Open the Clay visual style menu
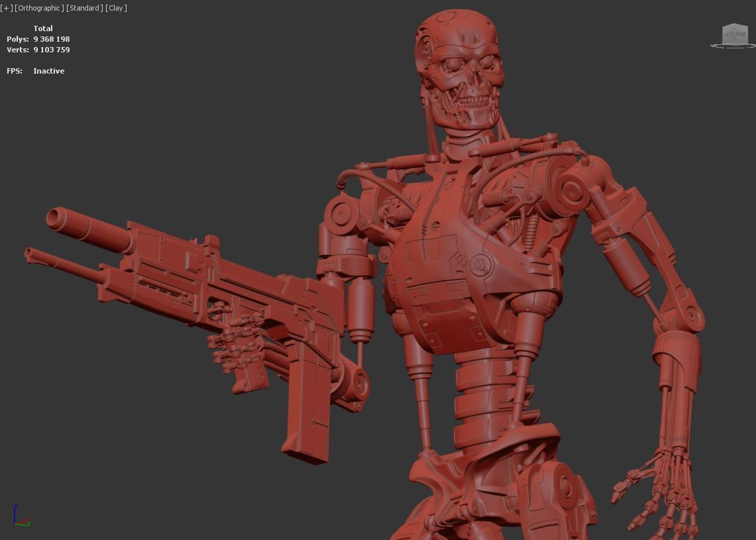Image resolution: width=756 pixels, height=540 pixels. click(x=116, y=8)
